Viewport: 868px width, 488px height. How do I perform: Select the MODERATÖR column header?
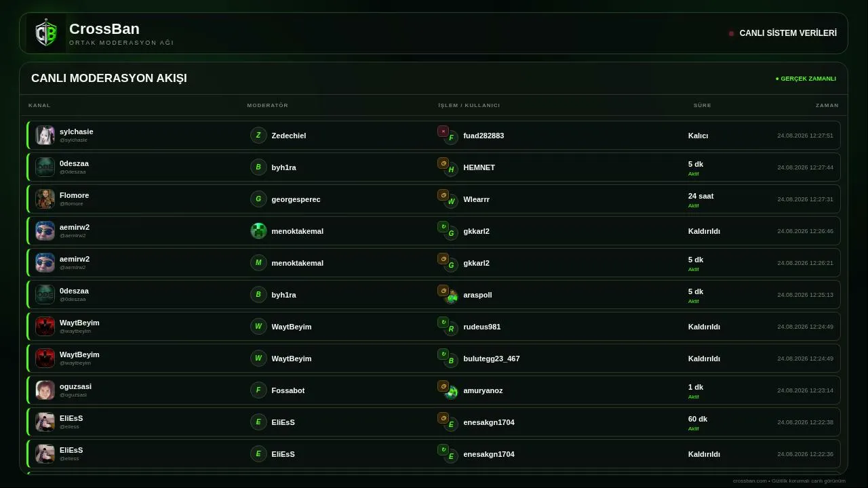click(x=267, y=105)
